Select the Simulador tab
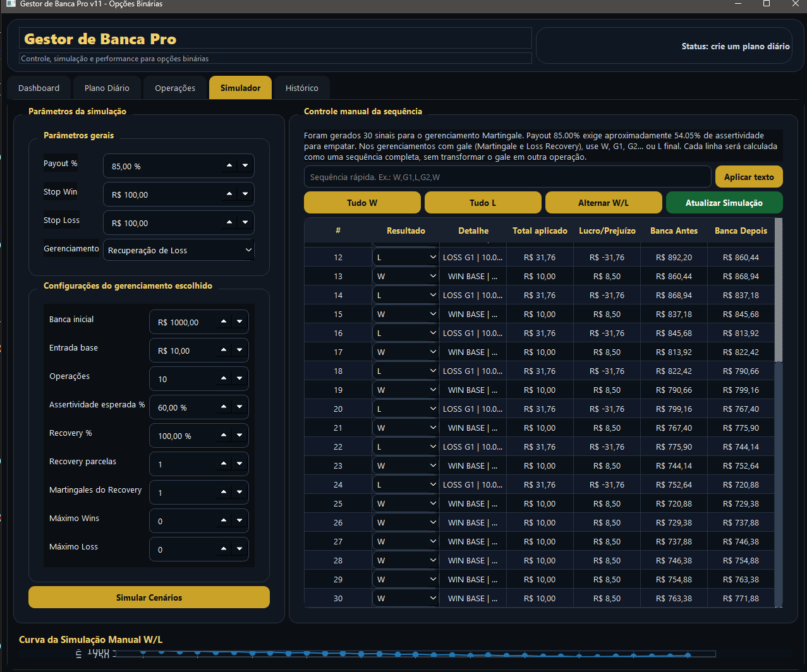This screenshot has width=807, height=672. click(x=240, y=88)
